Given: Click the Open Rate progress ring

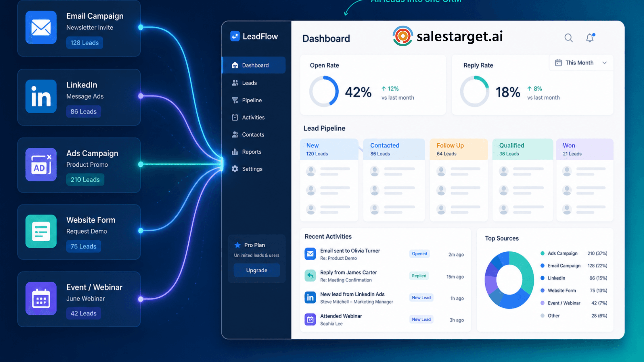Looking at the screenshot, I should 324,91.
